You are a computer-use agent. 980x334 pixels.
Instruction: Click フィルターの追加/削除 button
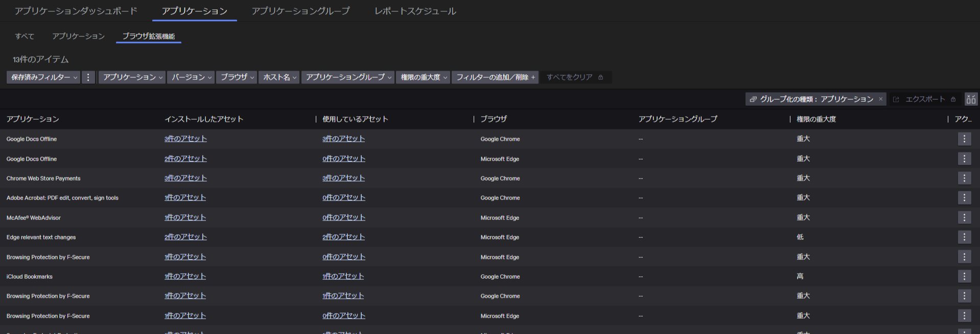point(495,77)
